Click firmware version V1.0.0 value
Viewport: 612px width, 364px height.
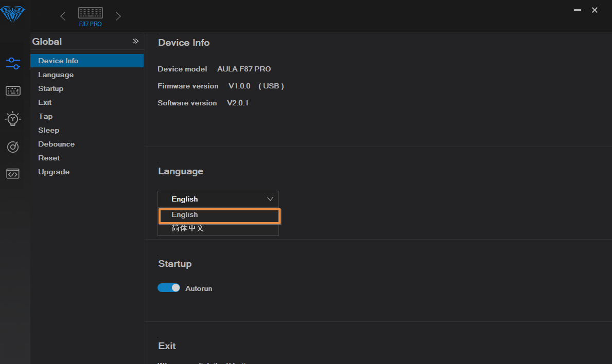click(x=239, y=86)
